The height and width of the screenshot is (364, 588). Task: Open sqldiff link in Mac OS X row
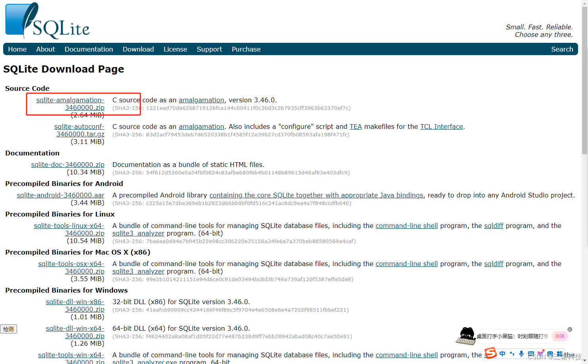[x=494, y=264]
